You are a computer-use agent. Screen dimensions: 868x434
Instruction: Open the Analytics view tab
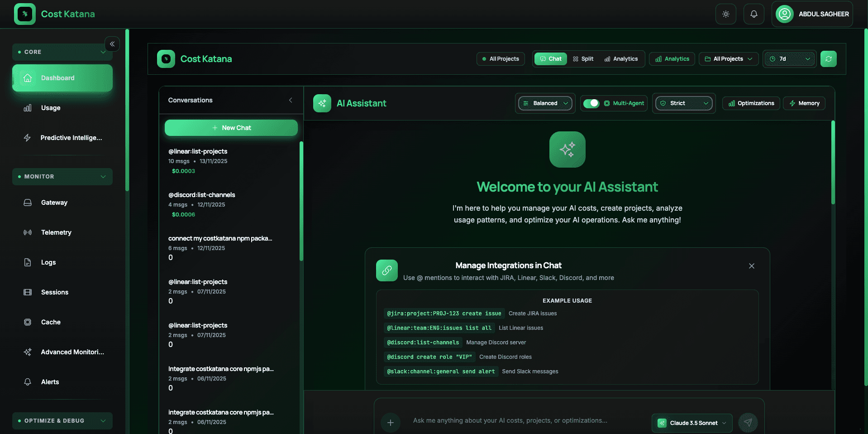[x=621, y=59]
